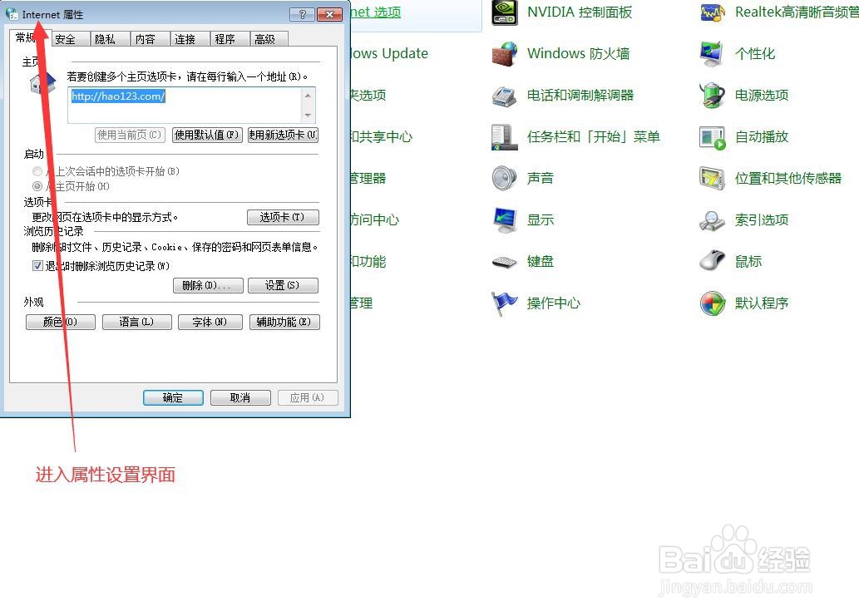This screenshot has height=616, width=859.
Task: Click the 使用新选项卡 button
Action: (283, 135)
